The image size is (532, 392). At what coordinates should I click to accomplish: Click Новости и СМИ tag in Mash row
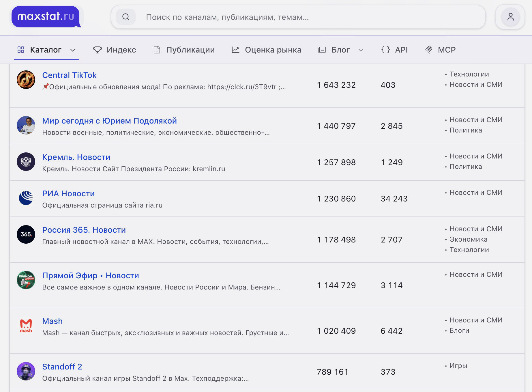476,320
